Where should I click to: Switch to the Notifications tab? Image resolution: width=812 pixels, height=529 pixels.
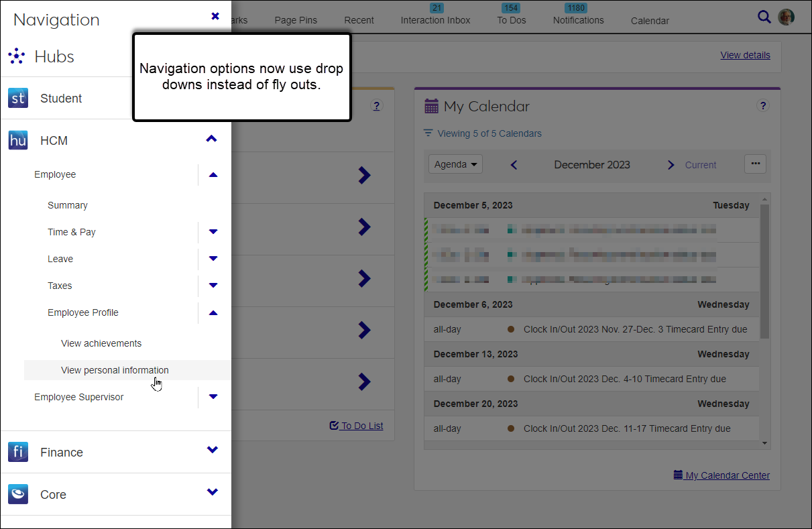click(x=578, y=20)
